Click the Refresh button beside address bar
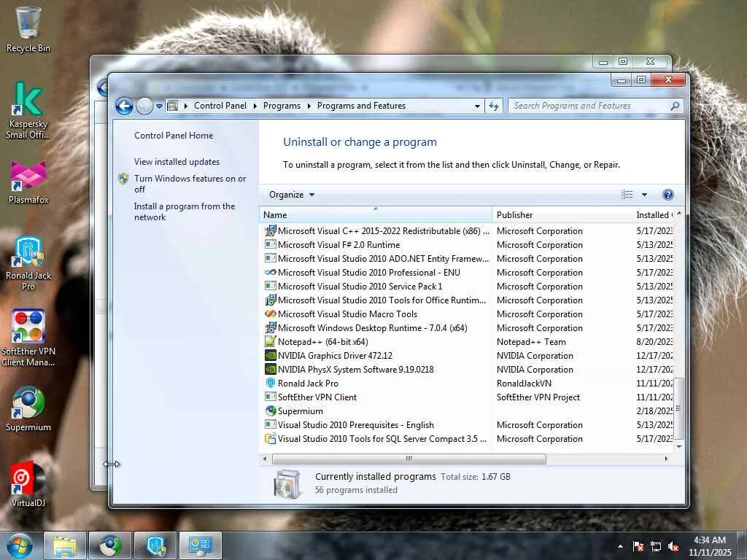 [x=494, y=106]
